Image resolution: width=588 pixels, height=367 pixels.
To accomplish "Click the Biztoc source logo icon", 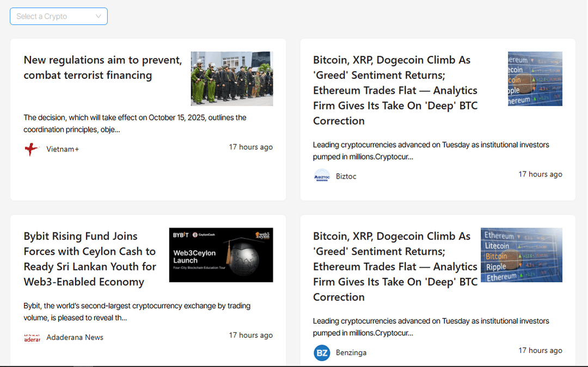I will tap(322, 176).
